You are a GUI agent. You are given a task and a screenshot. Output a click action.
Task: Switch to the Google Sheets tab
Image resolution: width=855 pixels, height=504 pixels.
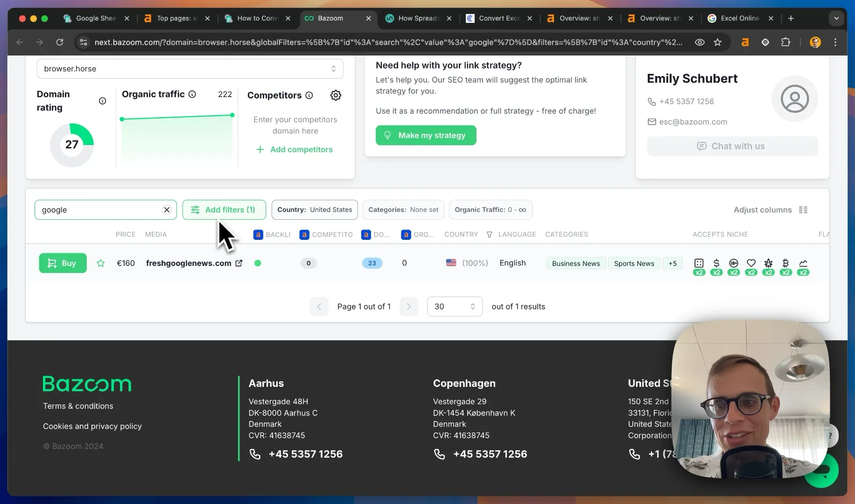coord(96,18)
